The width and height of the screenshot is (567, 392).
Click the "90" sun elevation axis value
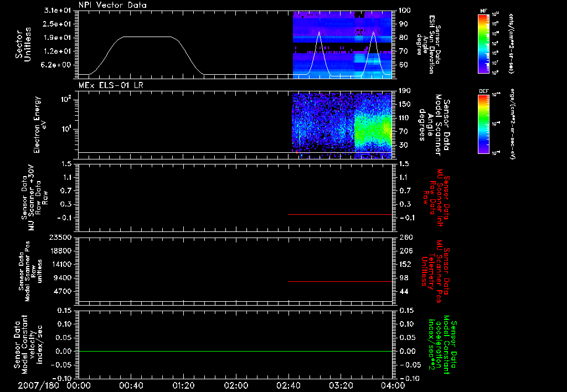click(x=403, y=24)
